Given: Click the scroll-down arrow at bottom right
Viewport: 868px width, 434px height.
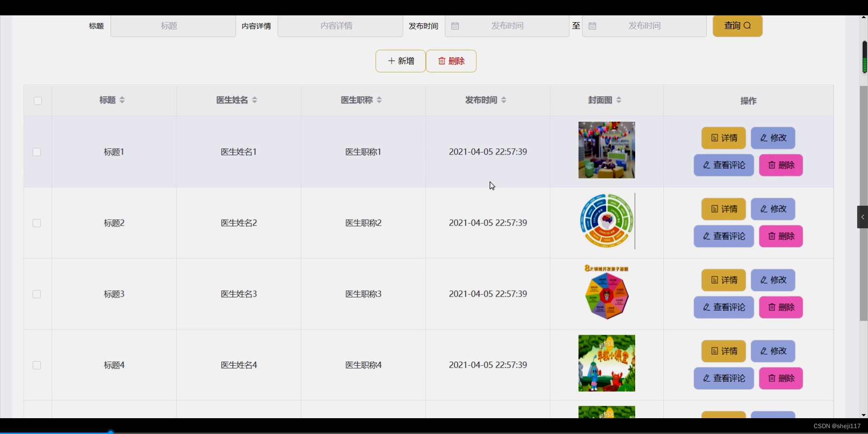Looking at the screenshot, I should 863,415.
